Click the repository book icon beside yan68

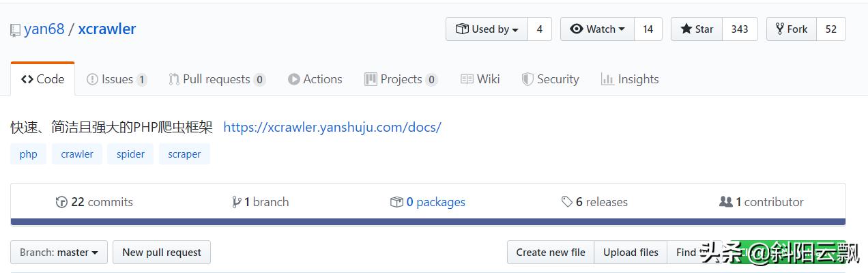[x=15, y=30]
